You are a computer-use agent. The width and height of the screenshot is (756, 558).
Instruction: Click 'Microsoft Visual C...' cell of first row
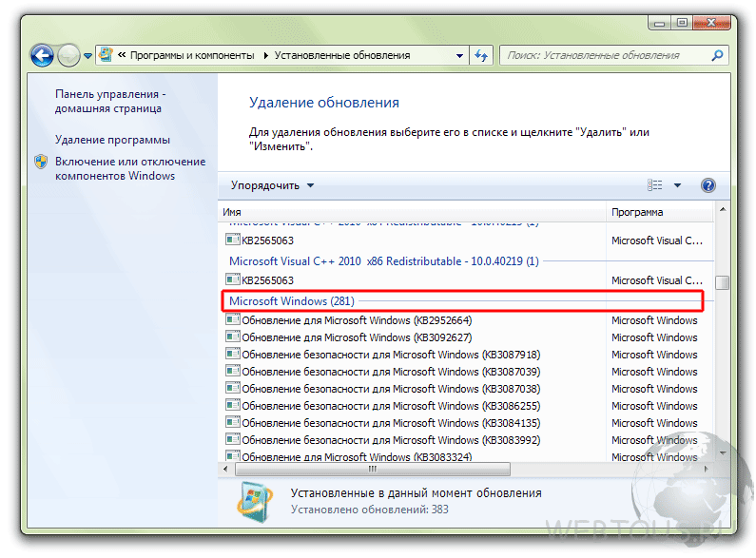tap(657, 241)
